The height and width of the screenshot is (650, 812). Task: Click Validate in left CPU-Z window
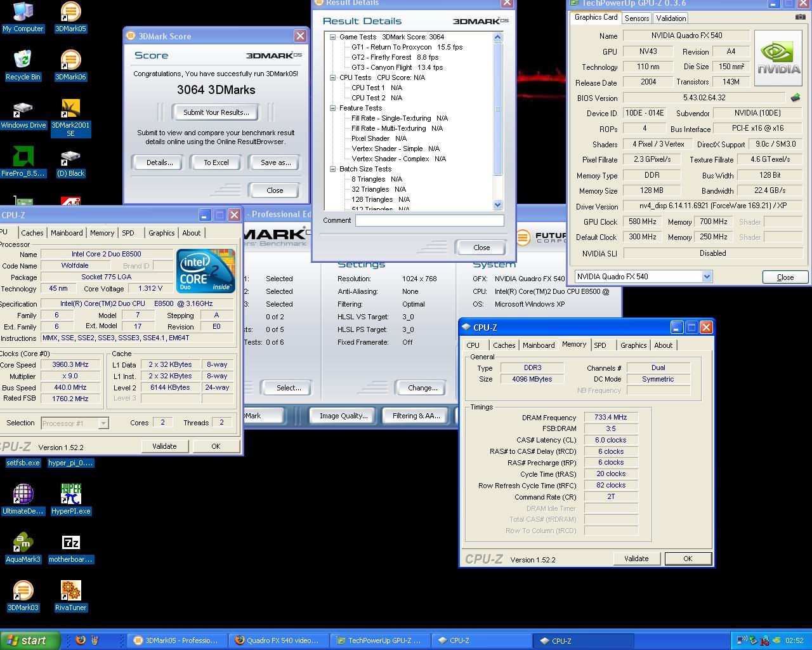pos(164,446)
